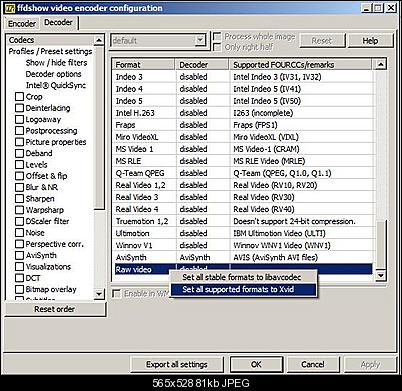Click the 'Reset order' button

coord(55,309)
